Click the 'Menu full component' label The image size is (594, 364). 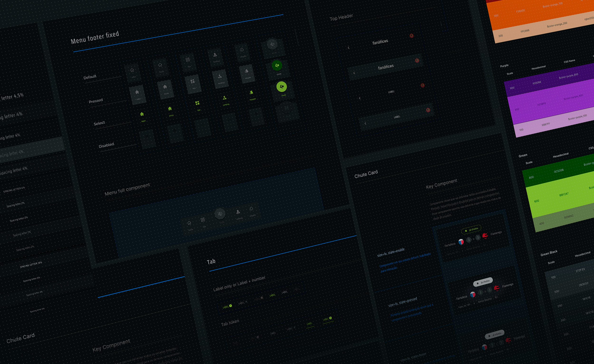click(127, 189)
